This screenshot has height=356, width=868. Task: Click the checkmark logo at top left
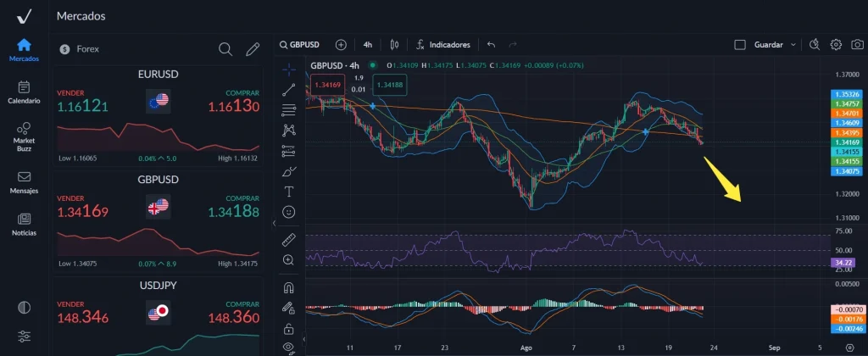[x=24, y=17]
